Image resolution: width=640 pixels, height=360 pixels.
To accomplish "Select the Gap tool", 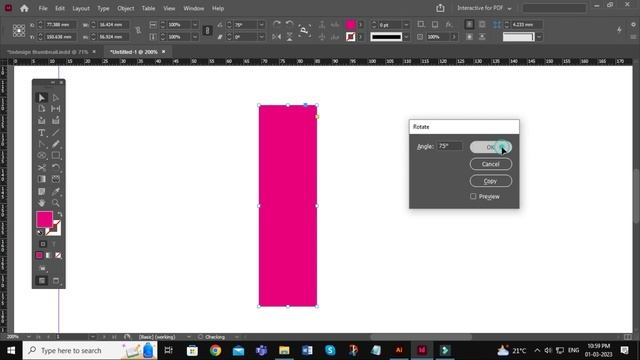I will coord(56,109).
